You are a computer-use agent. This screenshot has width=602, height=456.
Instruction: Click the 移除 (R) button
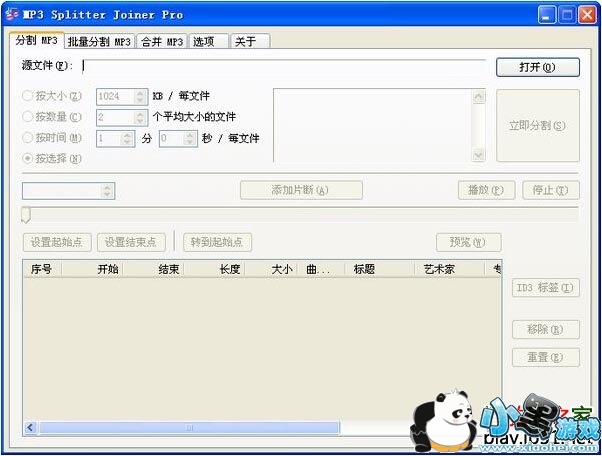(545, 329)
